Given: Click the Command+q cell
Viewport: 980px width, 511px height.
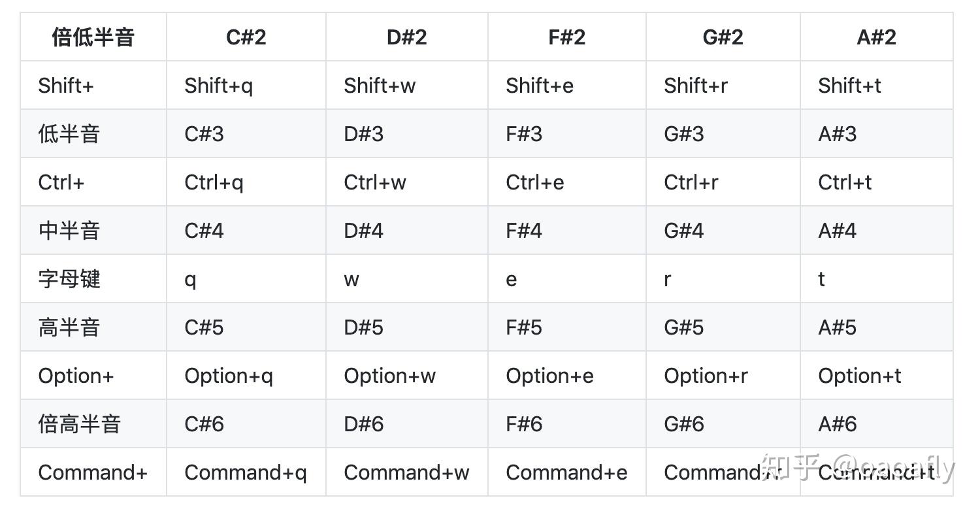Looking at the screenshot, I should (x=245, y=472).
